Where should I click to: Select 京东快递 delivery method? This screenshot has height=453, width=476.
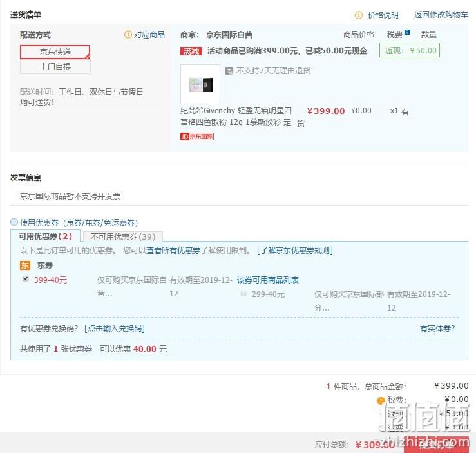pyautogui.click(x=55, y=52)
